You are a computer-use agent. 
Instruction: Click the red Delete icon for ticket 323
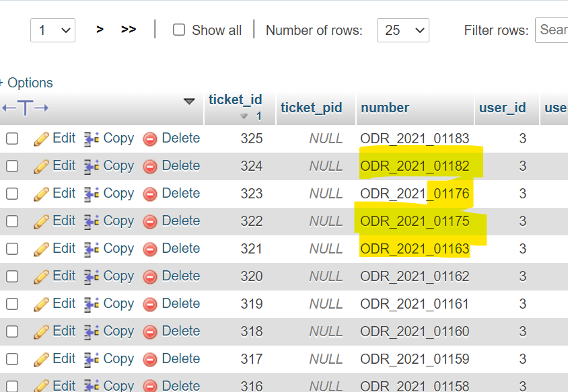point(150,194)
